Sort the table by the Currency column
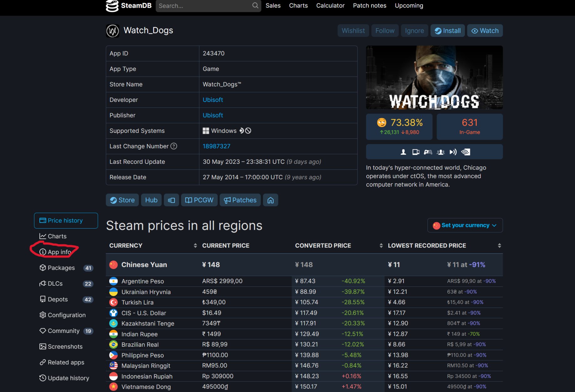This screenshot has width=575, height=392. (153, 246)
